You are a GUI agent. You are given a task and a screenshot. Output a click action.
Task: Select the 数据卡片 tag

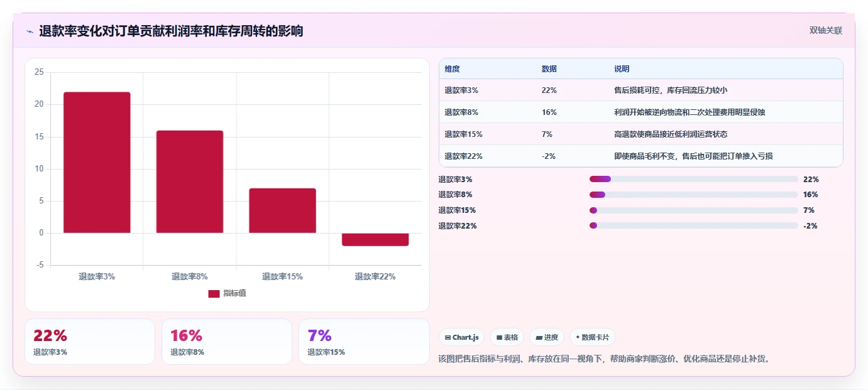click(593, 337)
